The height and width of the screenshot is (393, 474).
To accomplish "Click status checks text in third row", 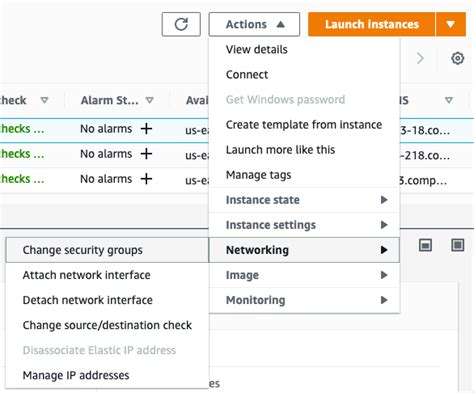I will click(22, 179).
